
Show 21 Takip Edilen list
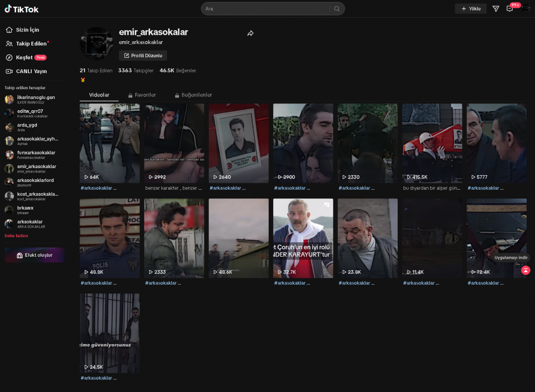[96, 71]
